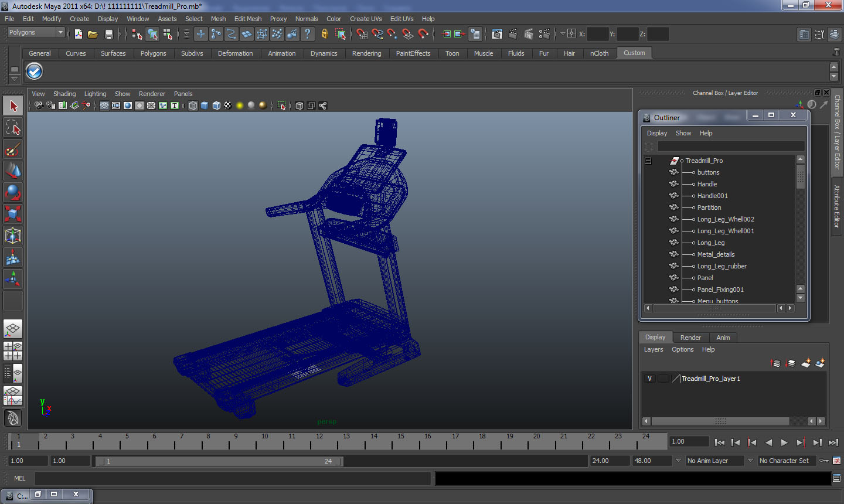Screen dimensions: 844x504
Task: Click the question mark help icon
Action: (x=307, y=34)
